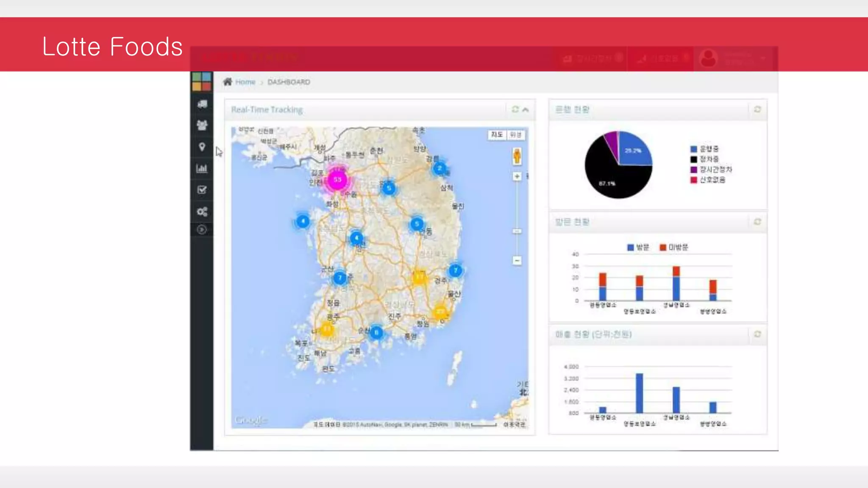Refresh the Real-Time Tracking panel
The image size is (868, 488).
click(515, 110)
